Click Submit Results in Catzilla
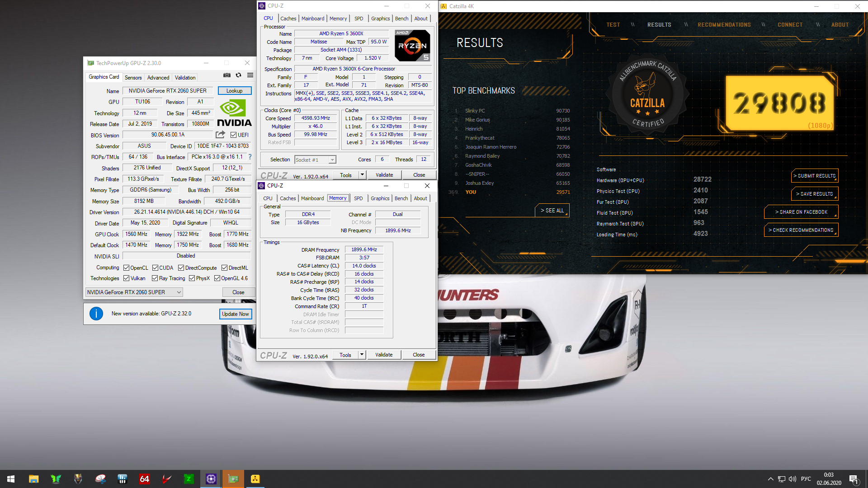This screenshot has width=868, height=488. pos(815,176)
